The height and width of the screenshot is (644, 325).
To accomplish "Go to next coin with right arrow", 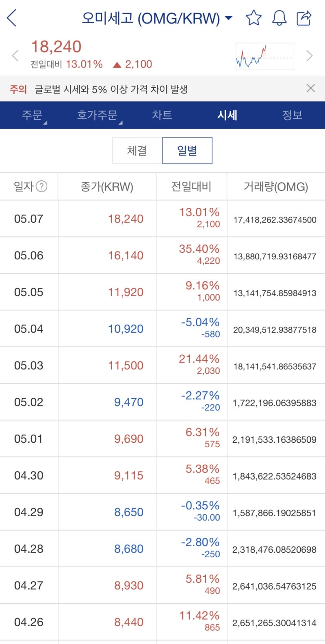I will pos(310,56).
